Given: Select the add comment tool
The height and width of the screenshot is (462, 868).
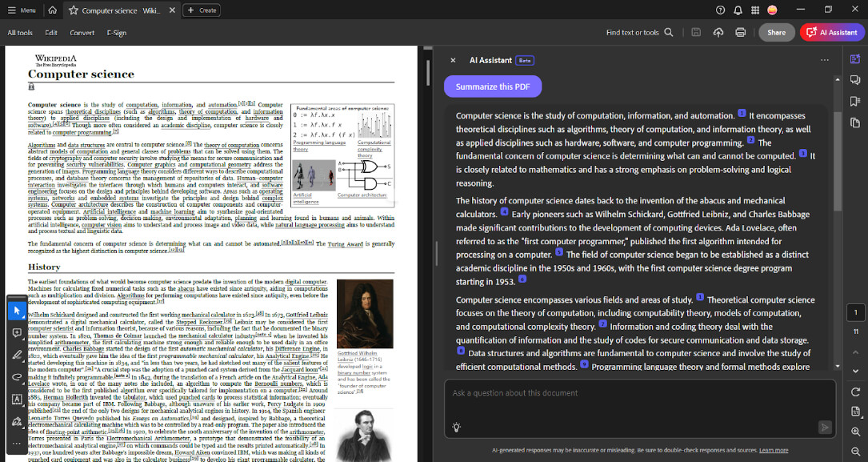Looking at the screenshot, I should pos(17,333).
